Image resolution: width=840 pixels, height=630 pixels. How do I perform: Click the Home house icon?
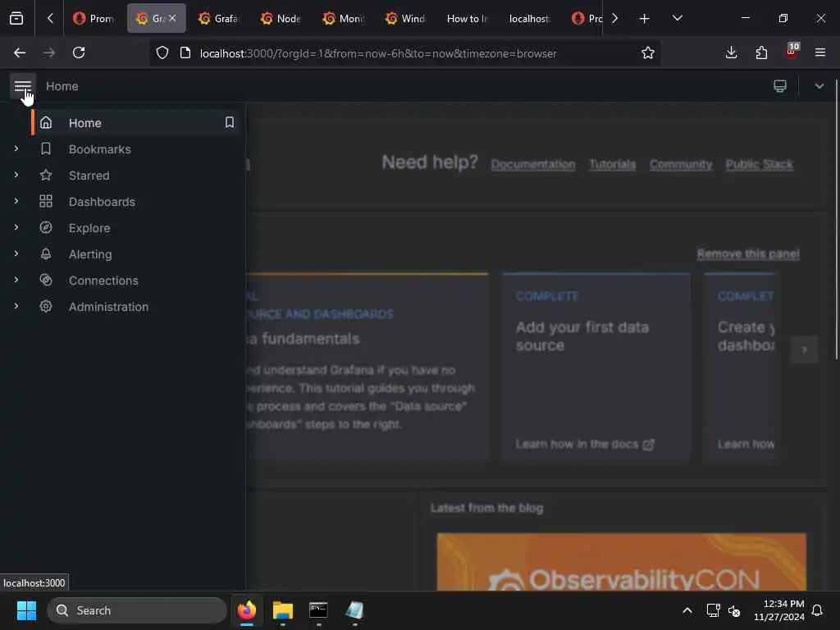(46, 122)
